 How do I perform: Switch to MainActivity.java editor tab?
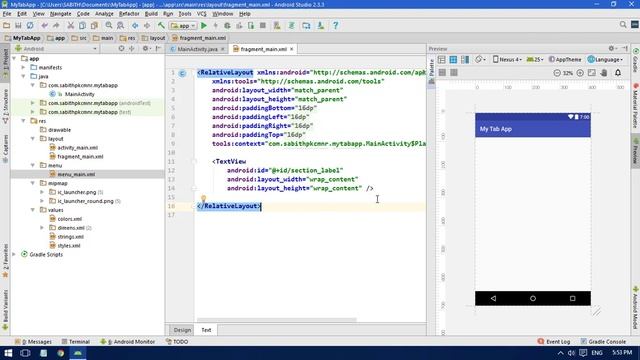197,49
